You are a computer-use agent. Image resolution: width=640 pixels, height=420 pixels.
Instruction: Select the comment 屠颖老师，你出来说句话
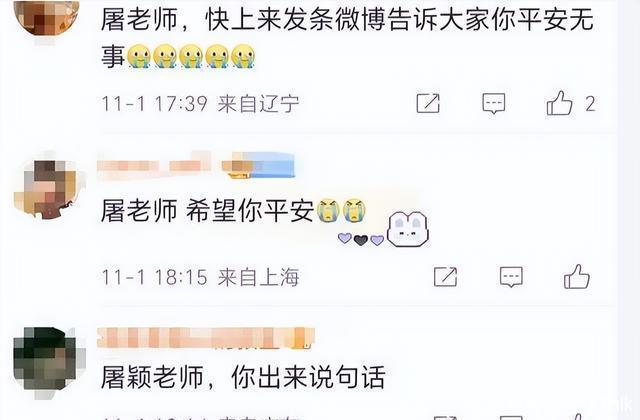pos(243,377)
